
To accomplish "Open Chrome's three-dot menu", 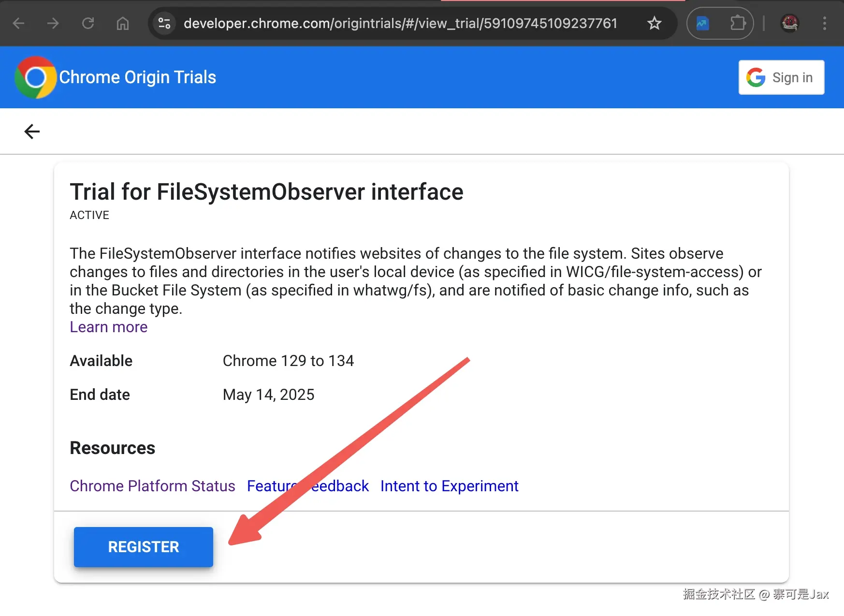I will click(825, 23).
